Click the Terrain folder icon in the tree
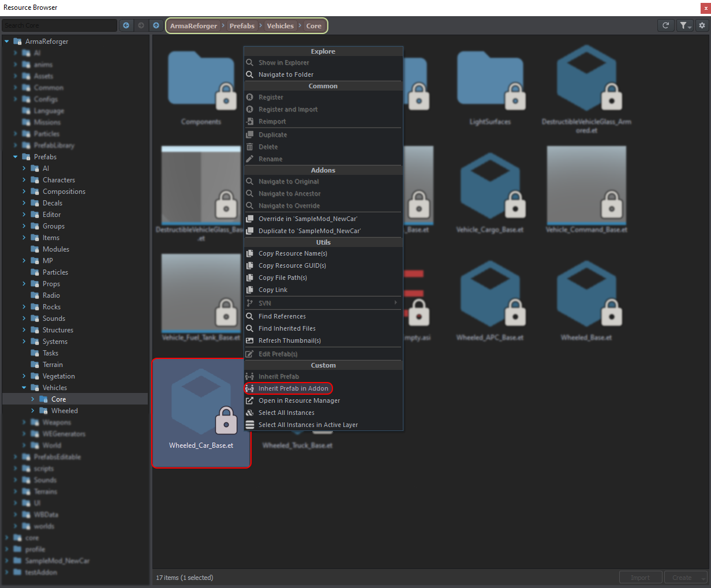Image resolution: width=711 pixels, height=588 pixels. 35,365
